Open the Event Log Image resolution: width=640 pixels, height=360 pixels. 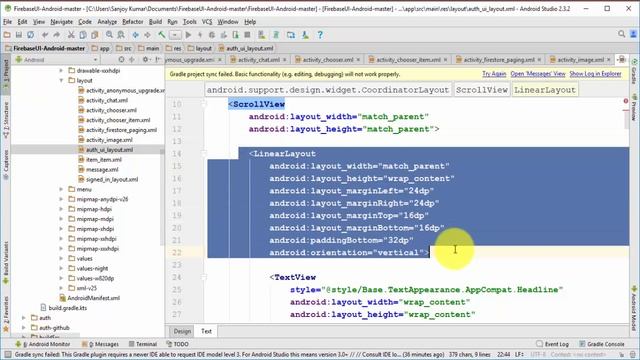coord(552,344)
